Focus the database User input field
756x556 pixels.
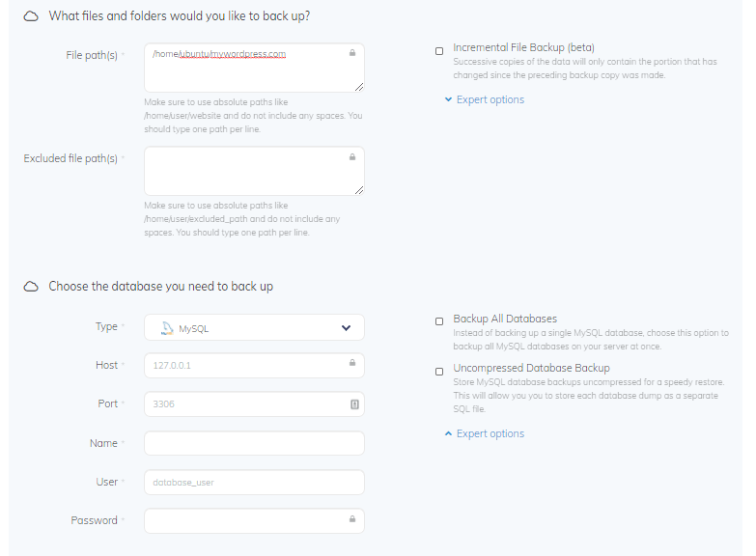tap(254, 482)
